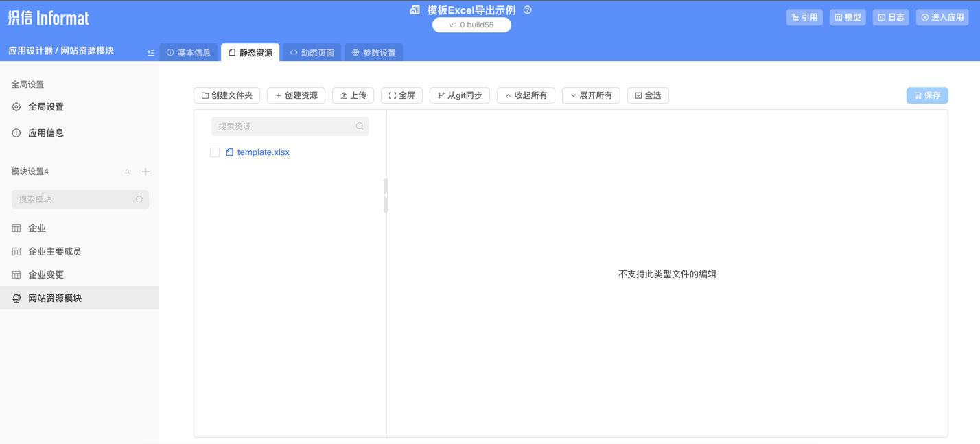Click the file icon beside template.xlsx
980x444 pixels.
tap(229, 152)
